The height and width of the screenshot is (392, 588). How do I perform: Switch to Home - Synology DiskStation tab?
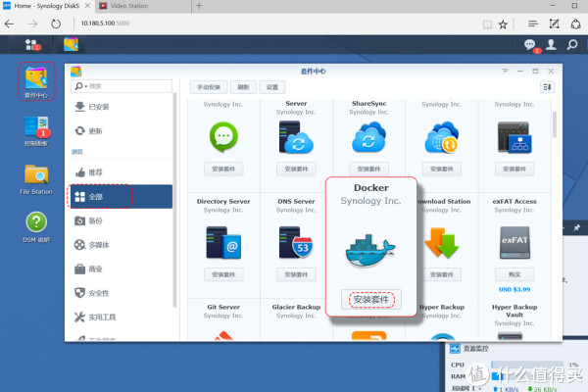(x=46, y=6)
